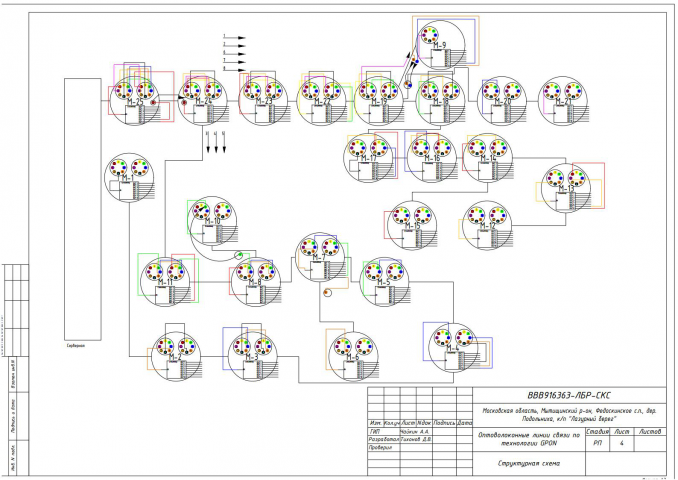This screenshot has width=678, height=480.
Task: Select the M-22 node label
Action: pyautogui.click(x=322, y=102)
